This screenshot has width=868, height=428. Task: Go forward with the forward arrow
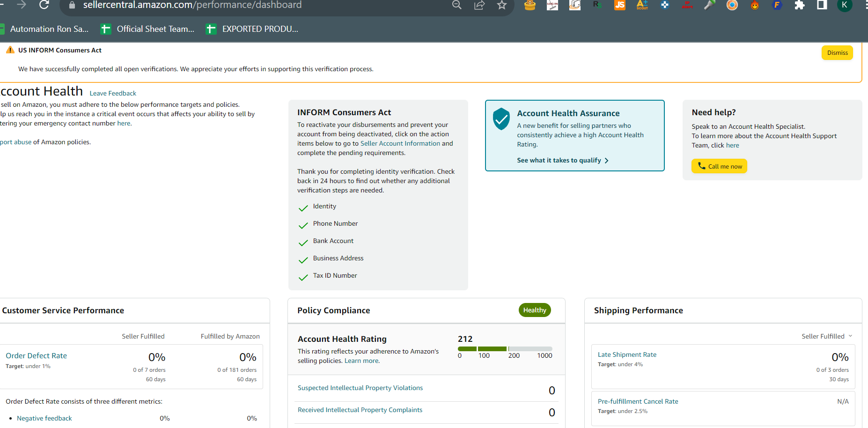(x=22, y=5)
